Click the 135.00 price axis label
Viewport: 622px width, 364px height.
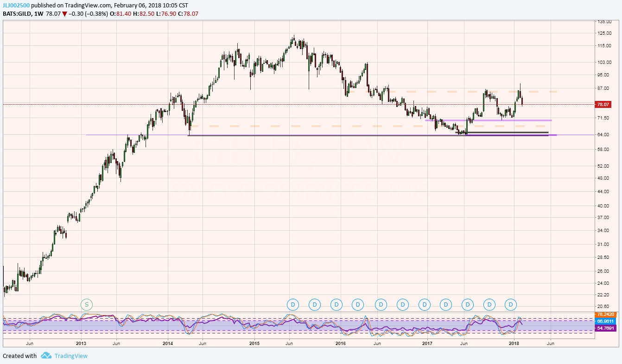(x=604, y=21)
